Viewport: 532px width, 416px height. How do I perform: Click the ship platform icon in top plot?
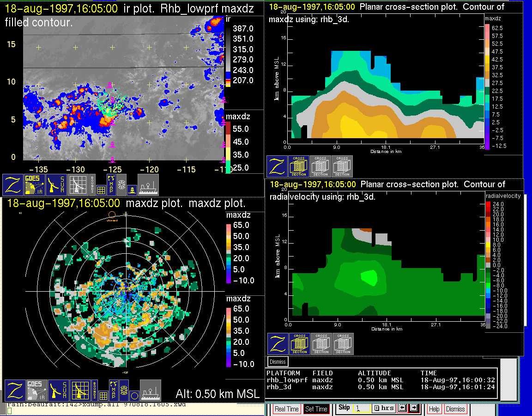(x=148, y=185)
